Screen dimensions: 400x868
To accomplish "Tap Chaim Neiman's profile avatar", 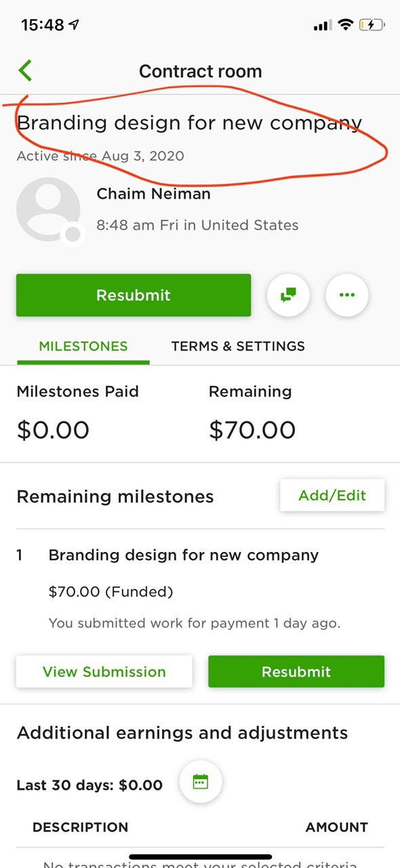I will 49,210.
